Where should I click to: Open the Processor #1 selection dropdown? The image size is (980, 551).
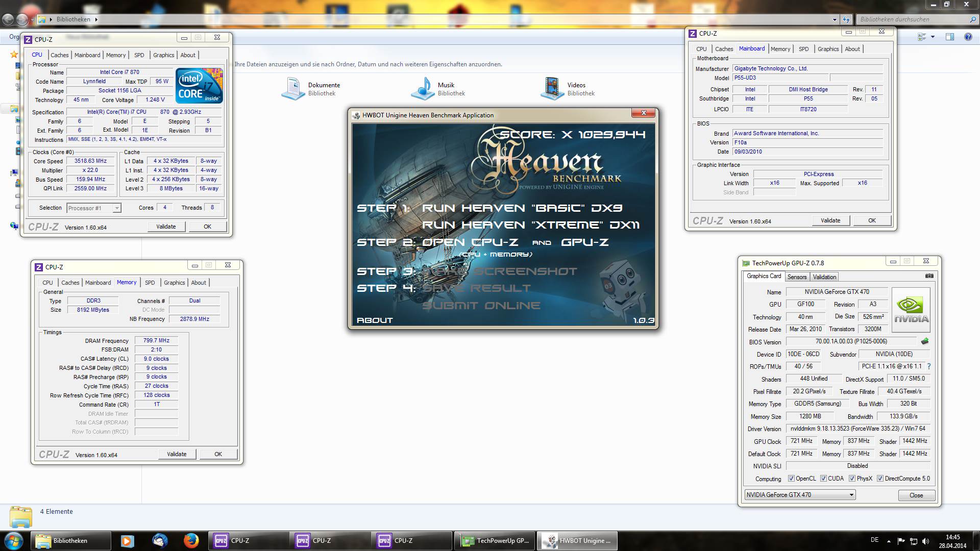point(93,208)
